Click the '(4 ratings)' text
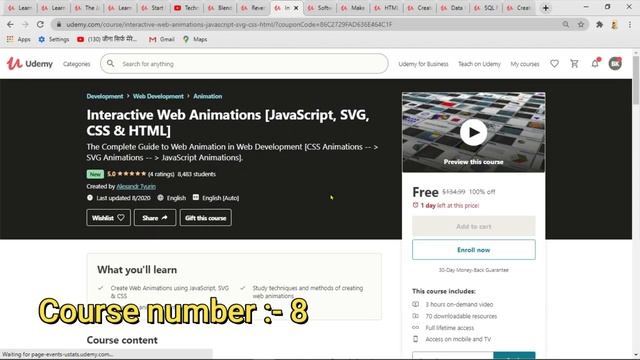 [161, 174]
